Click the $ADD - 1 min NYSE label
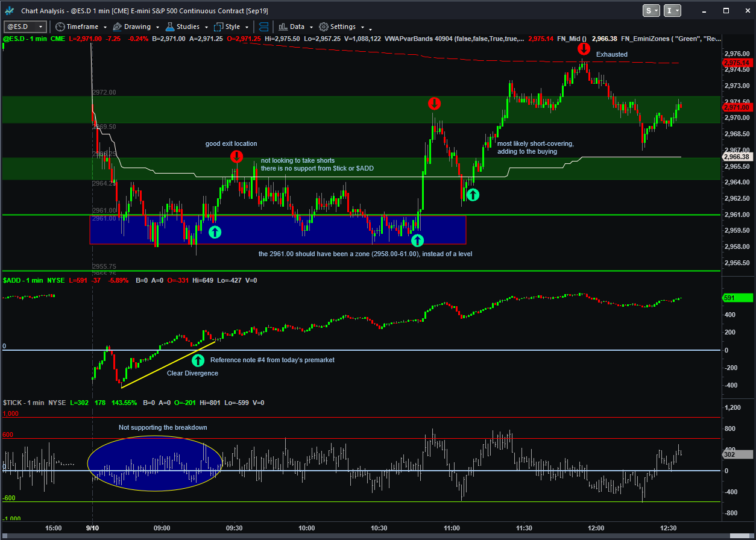 coord(34,281)
